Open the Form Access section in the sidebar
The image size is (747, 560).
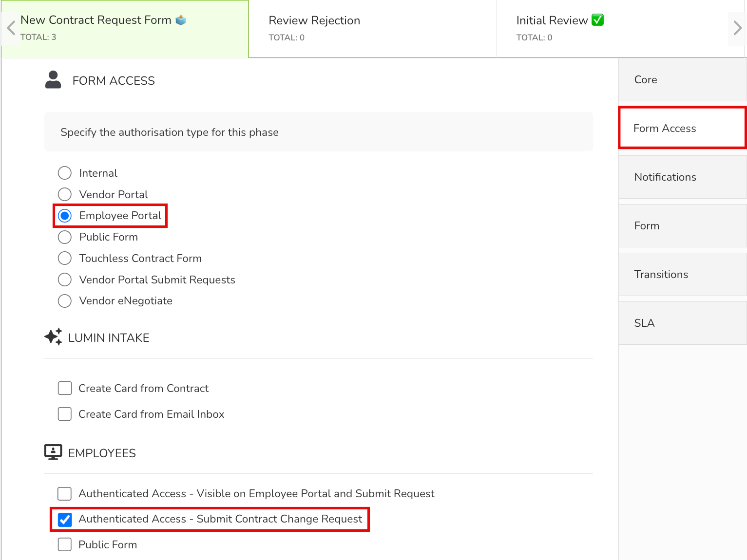tap(682, 128)
